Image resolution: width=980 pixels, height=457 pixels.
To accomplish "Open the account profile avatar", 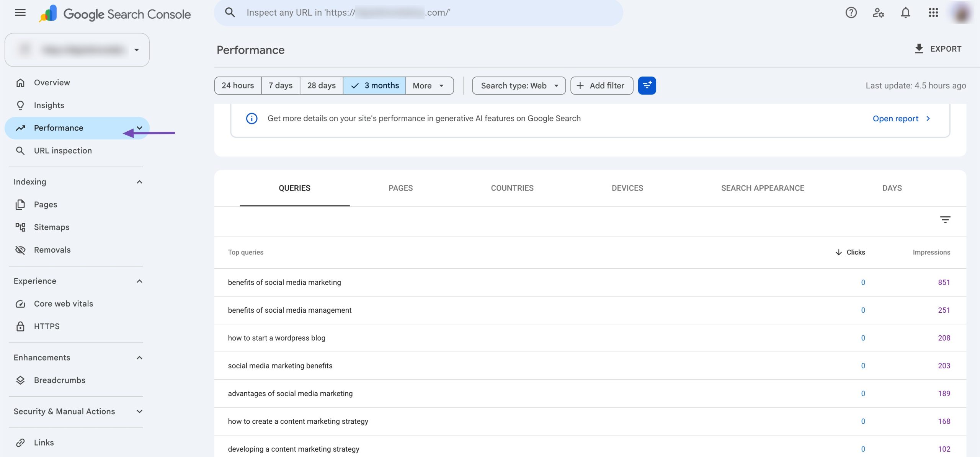I will point(961,13).
